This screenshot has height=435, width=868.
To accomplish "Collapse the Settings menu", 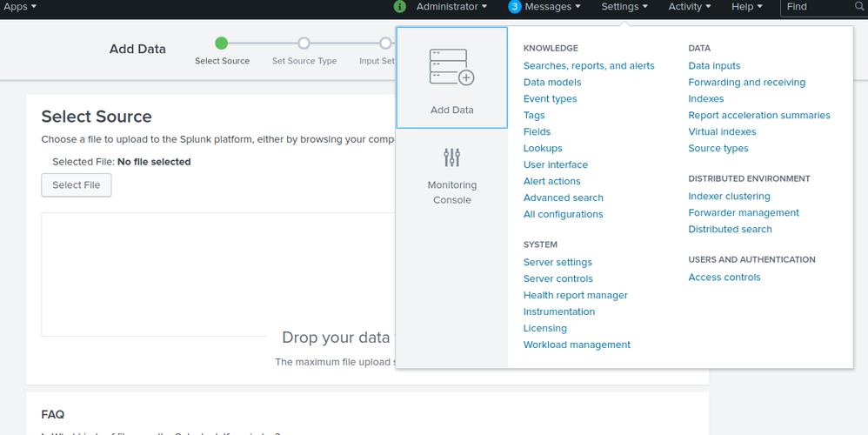I will 624,7.
